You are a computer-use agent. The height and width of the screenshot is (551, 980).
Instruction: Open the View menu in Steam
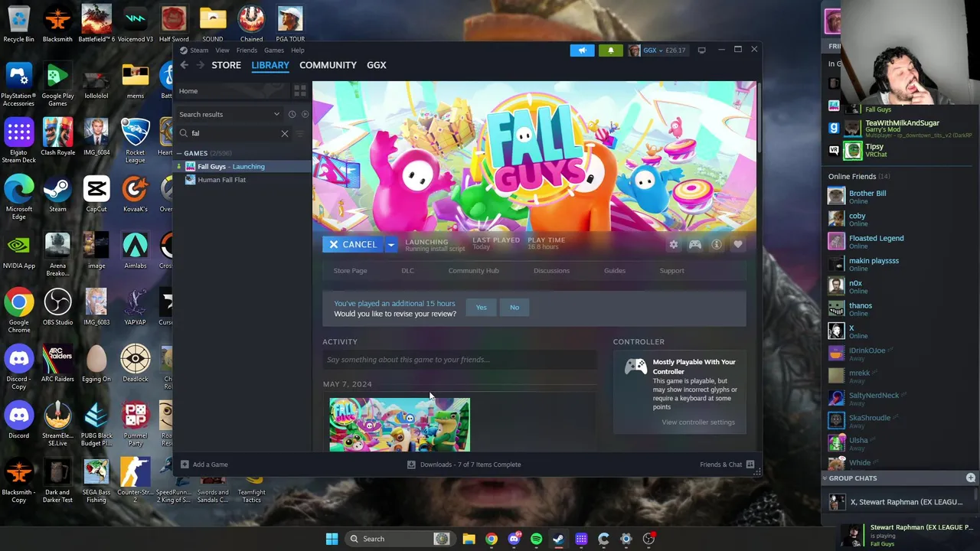point(222,51)
